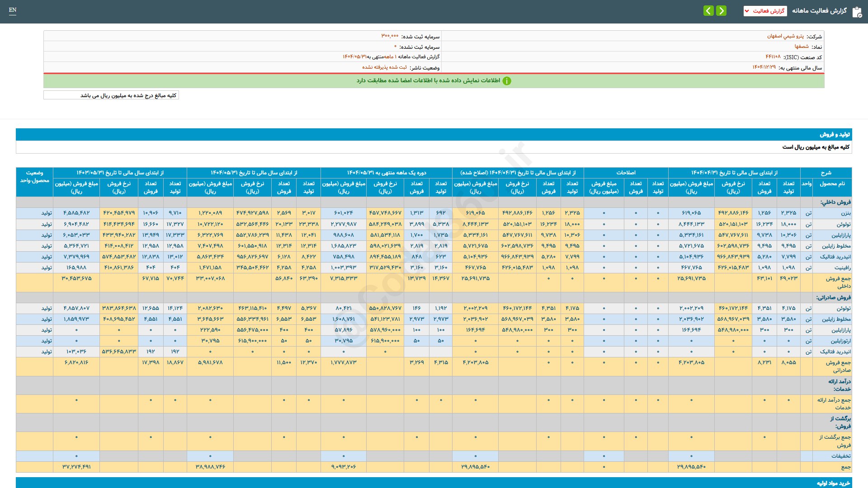Click the green info circle icon
This screenshot has width=868, height=488.
(507, 81)
